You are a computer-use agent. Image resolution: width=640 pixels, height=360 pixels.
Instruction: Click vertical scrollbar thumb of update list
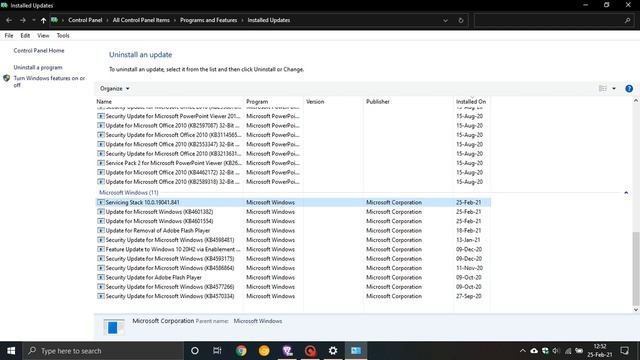pos(636,269)
